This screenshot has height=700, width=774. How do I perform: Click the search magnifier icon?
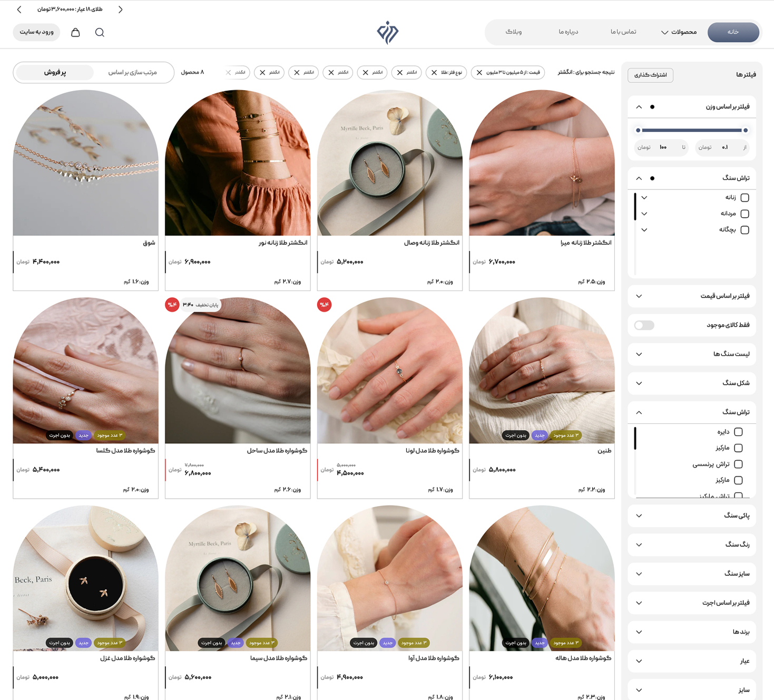tap(100, 32)
